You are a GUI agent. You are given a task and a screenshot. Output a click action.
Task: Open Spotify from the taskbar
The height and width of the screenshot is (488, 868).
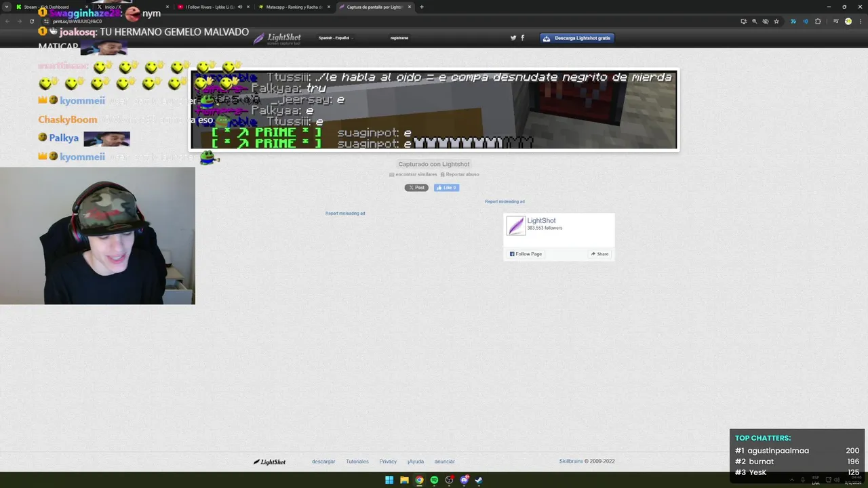coord(434,480)
